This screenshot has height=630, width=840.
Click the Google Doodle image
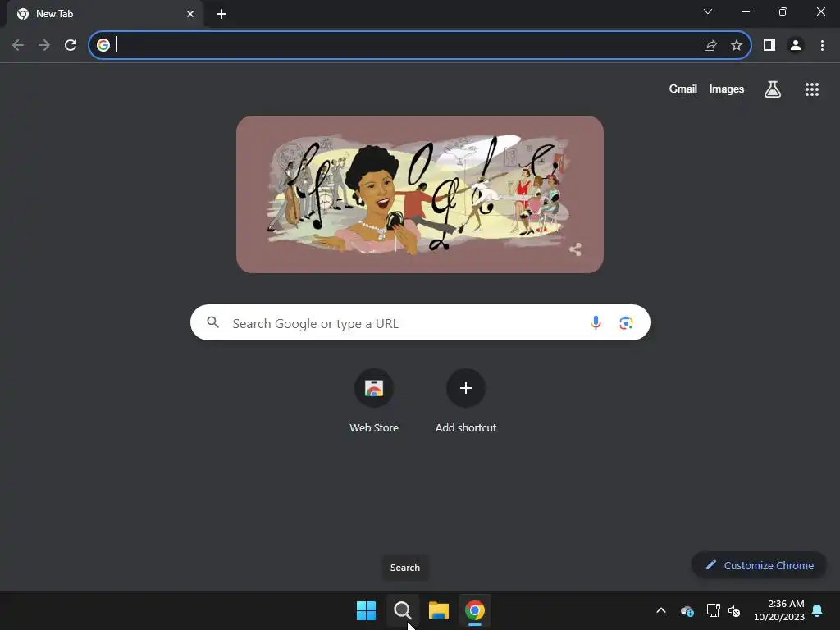pyautogui.click(x=420, y=194)
